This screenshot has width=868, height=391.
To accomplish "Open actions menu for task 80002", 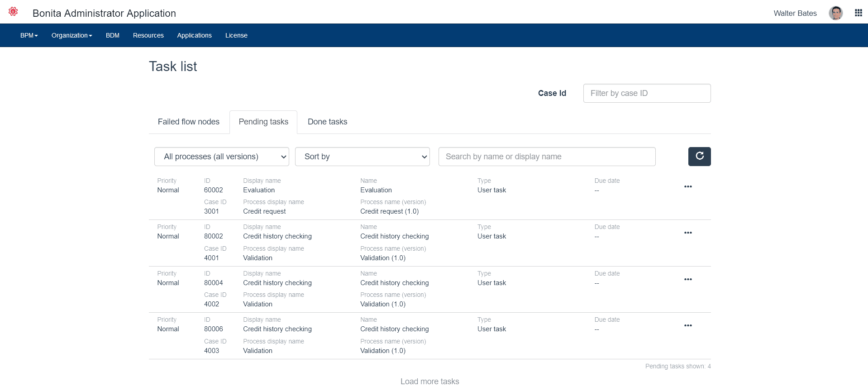I will 688,233.
